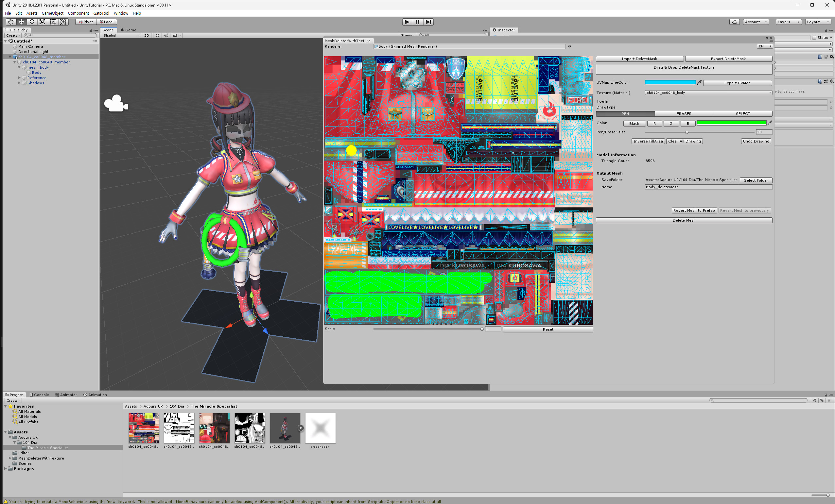The width and height of the screenshot is (835, 504).
Task: Switch Pivot mode to Center
Action: pos(86,21)
